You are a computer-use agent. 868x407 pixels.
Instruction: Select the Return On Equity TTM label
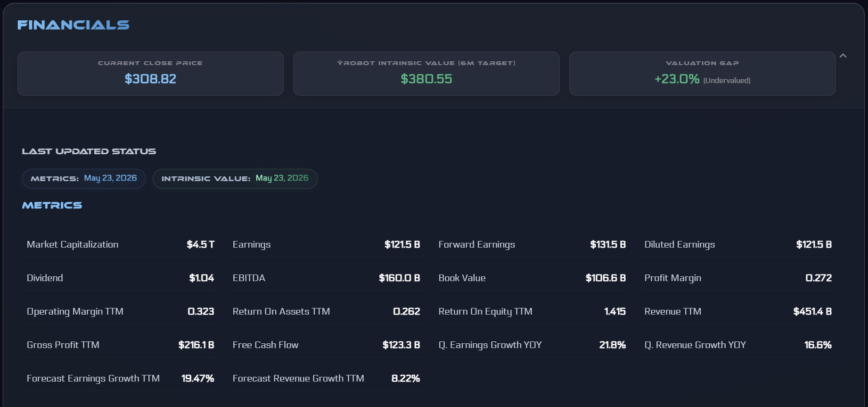click(x=485, y=311)
